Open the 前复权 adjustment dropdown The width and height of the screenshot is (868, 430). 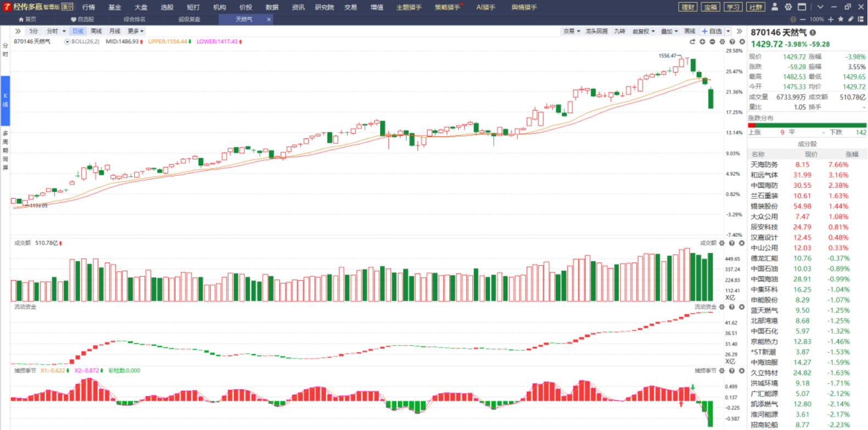click(x=643, y=31)
